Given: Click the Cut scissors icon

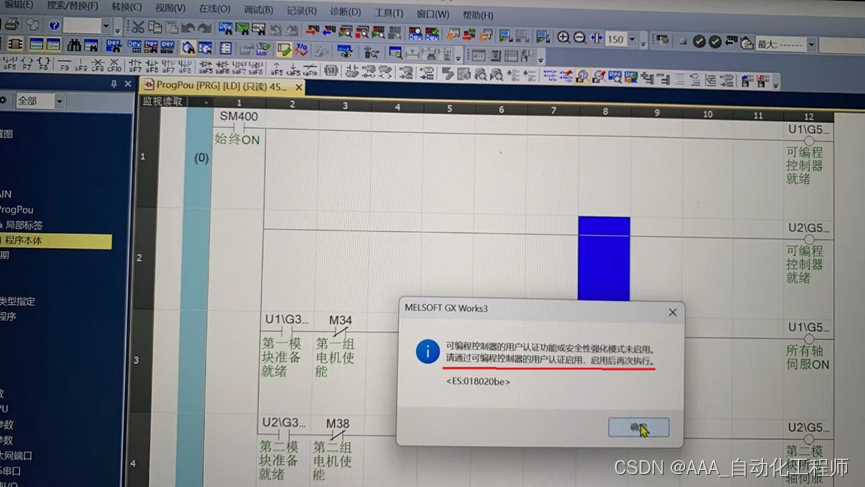Looking at the screenshot, I should 138,27.
